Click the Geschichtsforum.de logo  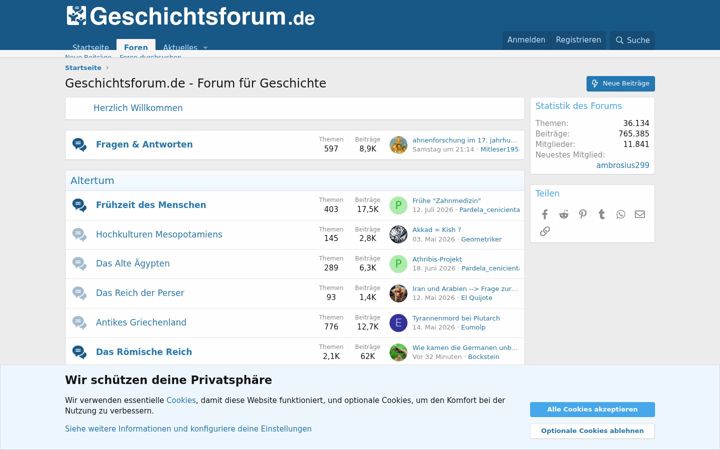190,16
